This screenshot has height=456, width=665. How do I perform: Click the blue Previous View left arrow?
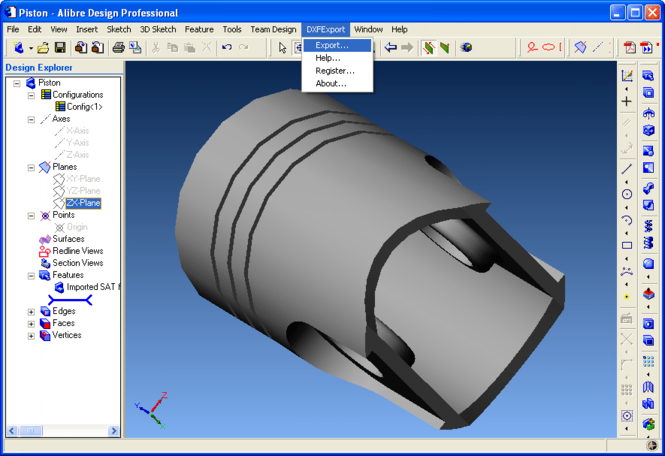pyautogui.click(x=390, y=48)
